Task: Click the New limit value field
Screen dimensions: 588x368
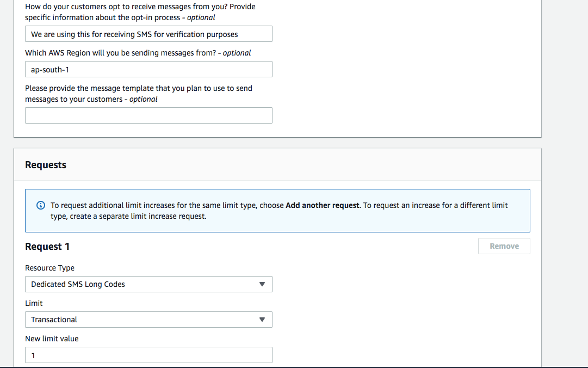Action: (148, 355)
